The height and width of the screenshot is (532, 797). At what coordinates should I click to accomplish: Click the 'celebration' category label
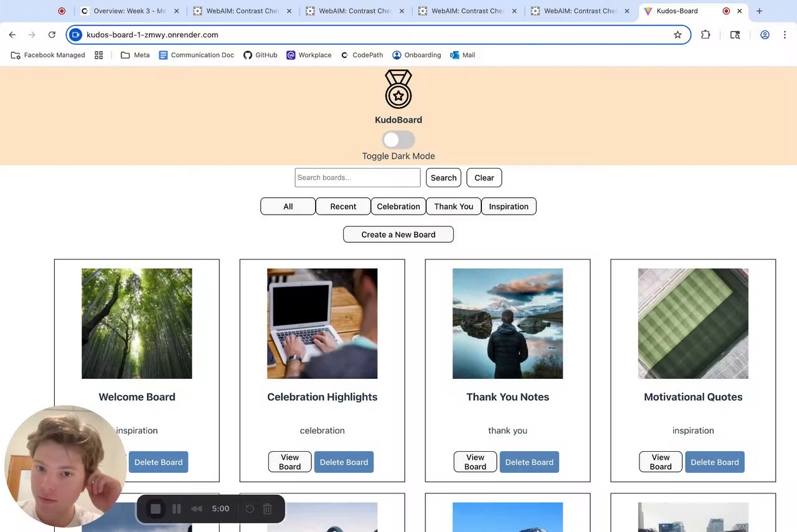[x=322, y=431]
